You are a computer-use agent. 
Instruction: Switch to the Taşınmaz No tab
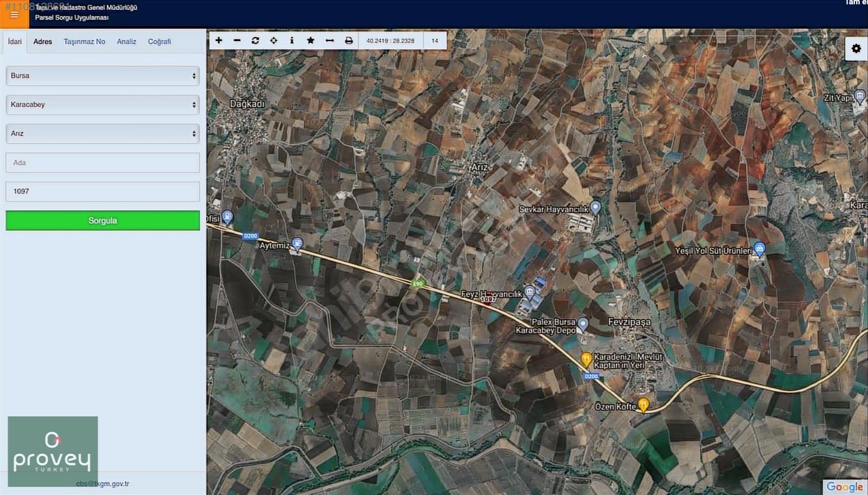[x=85, y=41]
